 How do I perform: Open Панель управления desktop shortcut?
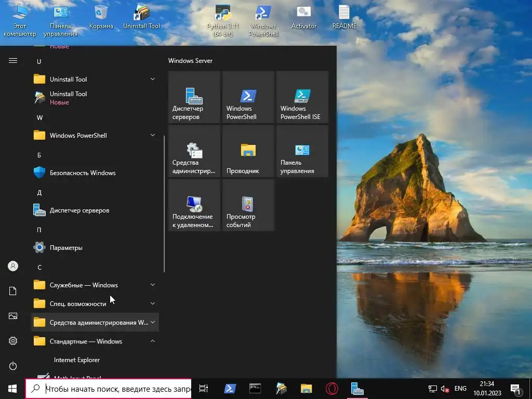[60, 20]
